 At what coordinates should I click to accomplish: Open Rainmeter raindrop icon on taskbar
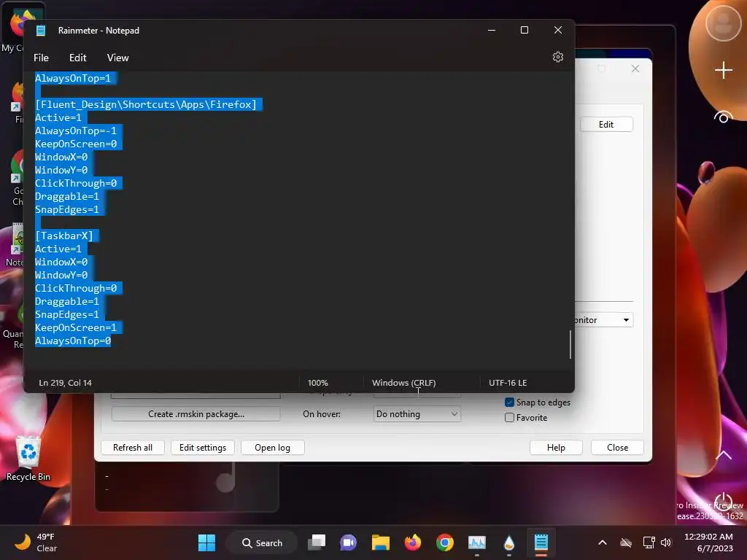click(508, 542)
